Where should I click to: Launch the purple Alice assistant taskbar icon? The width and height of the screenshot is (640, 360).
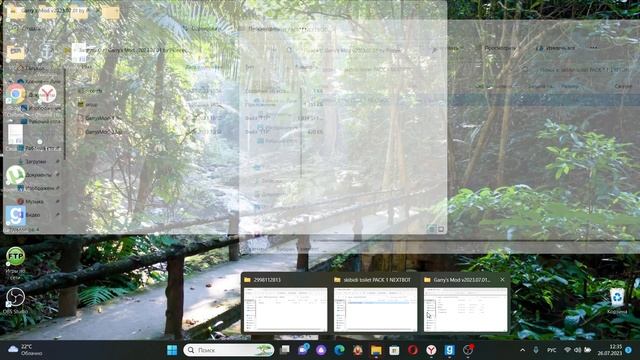point(321,350)
